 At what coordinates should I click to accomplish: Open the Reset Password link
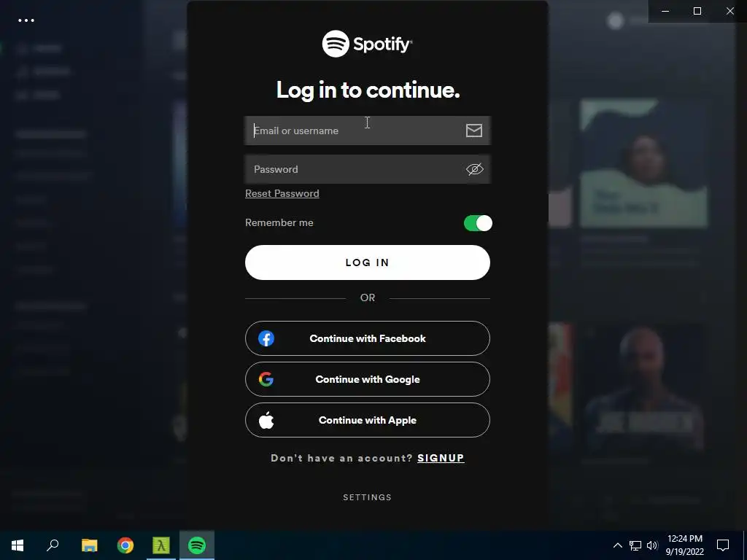pyautogui.click(x=282, y=193)
